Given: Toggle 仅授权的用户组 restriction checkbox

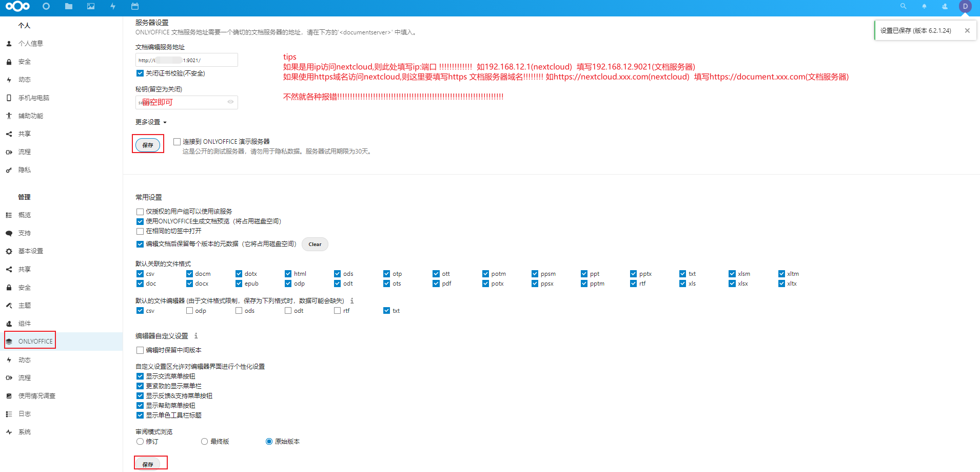Looking at the screenshot, I should click(x=140, y=212).
